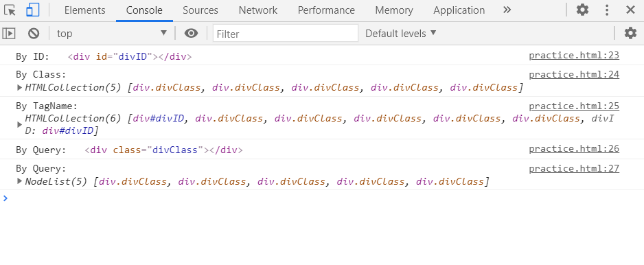Open source link practice.html:25

574,106
